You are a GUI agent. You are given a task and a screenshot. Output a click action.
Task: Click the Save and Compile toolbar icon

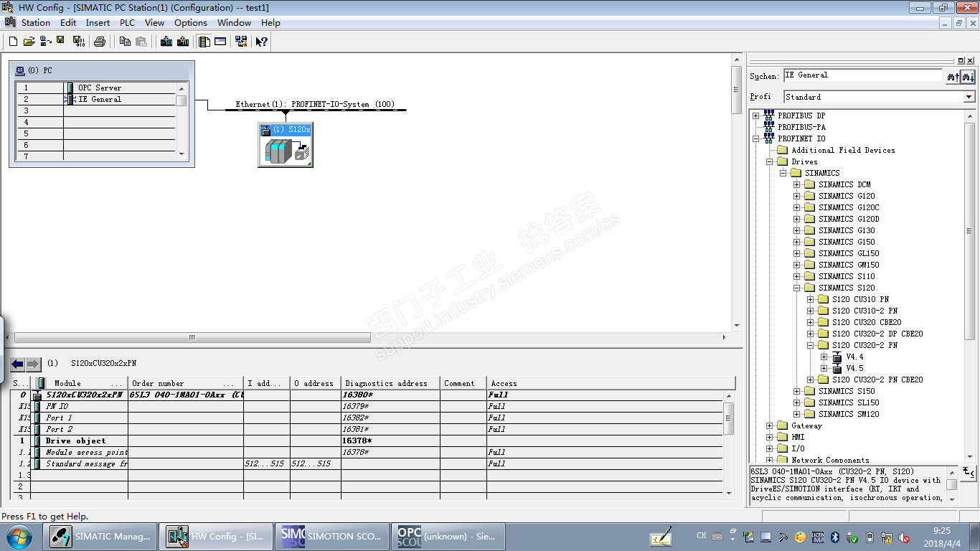coord(78,42)
